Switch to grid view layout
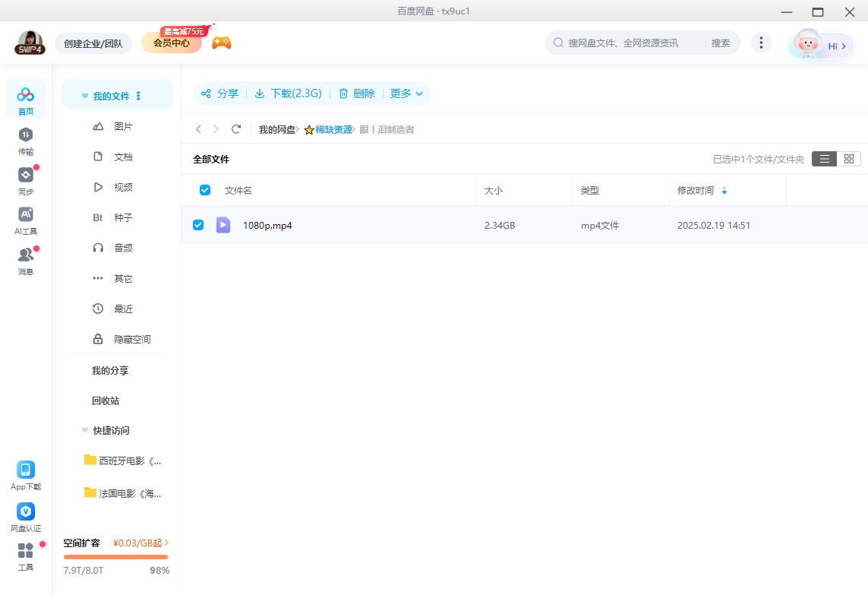Image resolution: width=868 pixels, height=595 pixels. (848, 158)
